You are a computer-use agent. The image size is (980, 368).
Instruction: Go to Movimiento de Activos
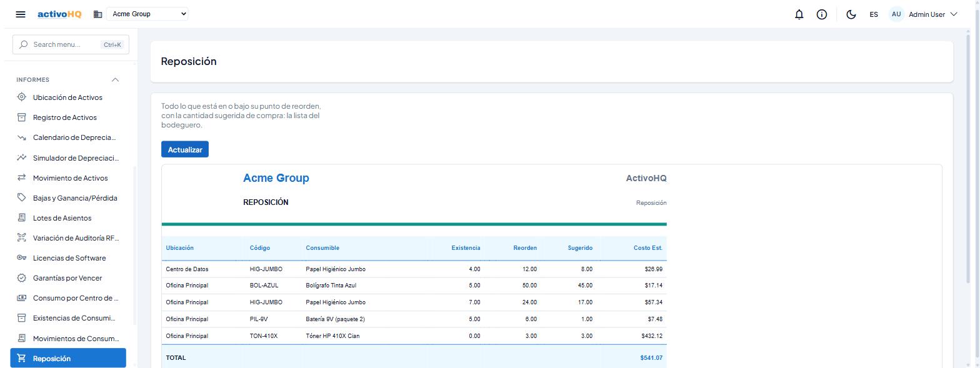[x=68, y=178]
